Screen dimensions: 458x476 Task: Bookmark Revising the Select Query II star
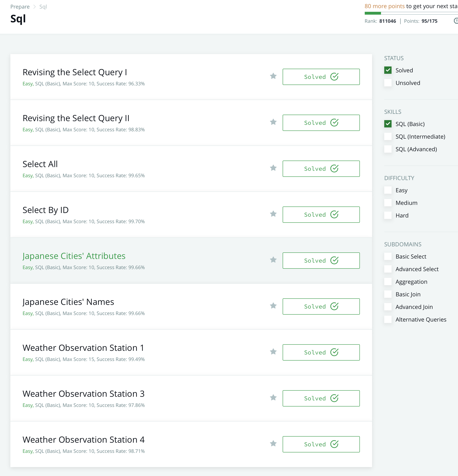pos(273,122)
